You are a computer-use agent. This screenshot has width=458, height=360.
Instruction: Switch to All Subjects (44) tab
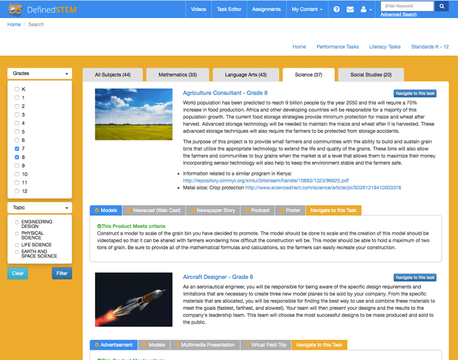[x=113, y=75]
